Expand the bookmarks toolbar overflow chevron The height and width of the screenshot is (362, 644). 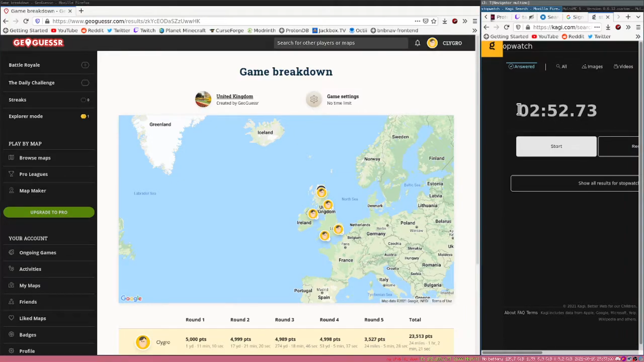pyautogui.click(x=474, y=31)
